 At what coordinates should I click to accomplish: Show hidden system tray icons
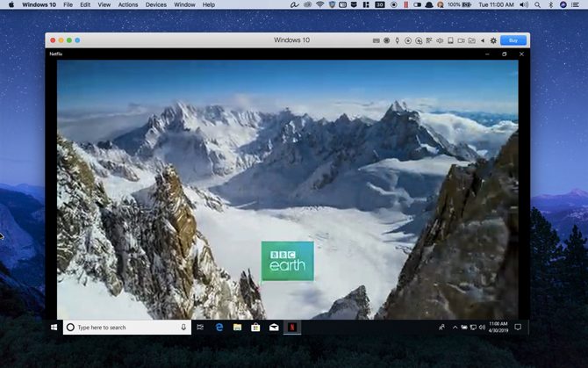[x=455, y=327]
